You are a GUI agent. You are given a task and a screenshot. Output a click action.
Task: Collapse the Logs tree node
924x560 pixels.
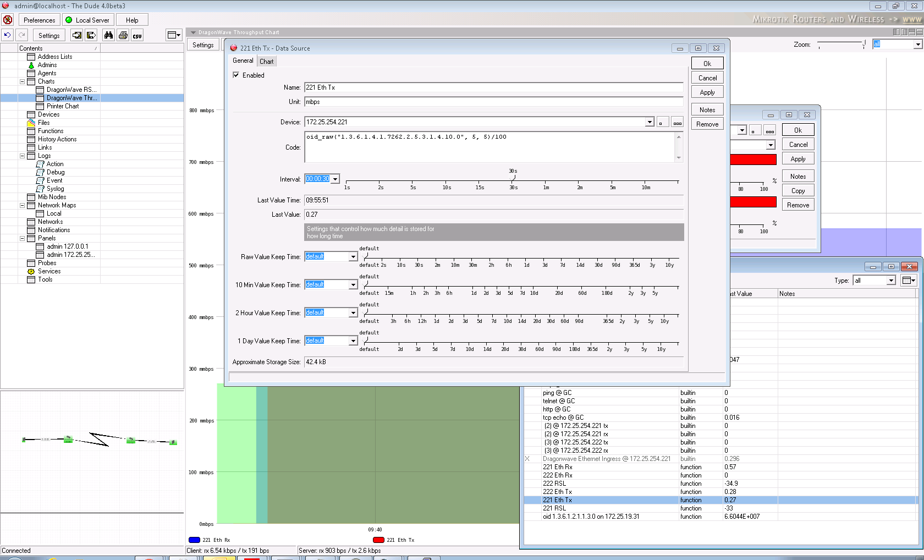23,156
